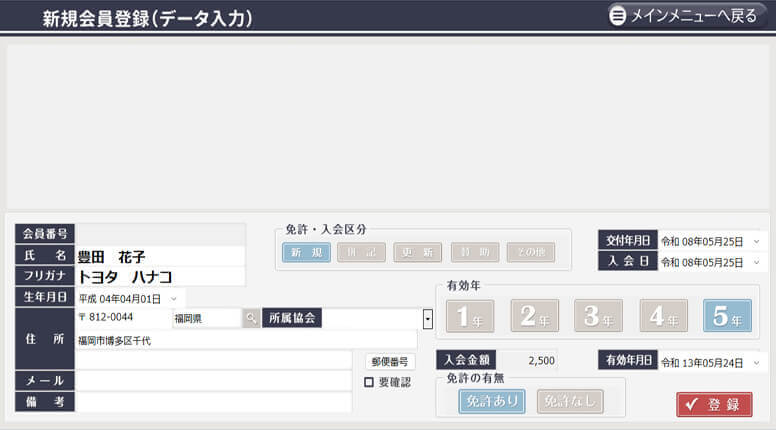Image resolution: width=776 pixels, height=430 pixels.
Task: Click the empty メール input field
Action: (214, 381)
